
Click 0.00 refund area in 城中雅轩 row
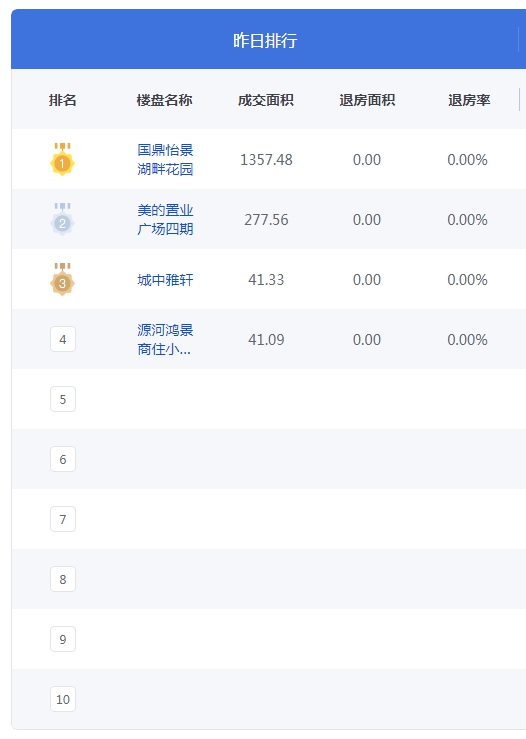click(367, 279)
